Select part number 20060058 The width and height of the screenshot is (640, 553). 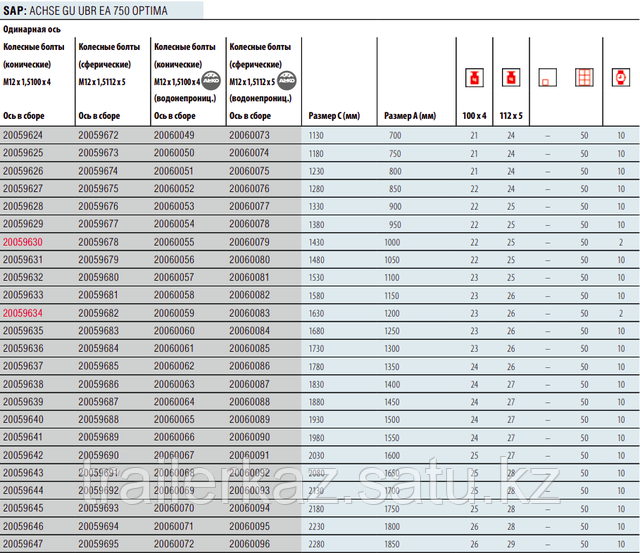174,295
